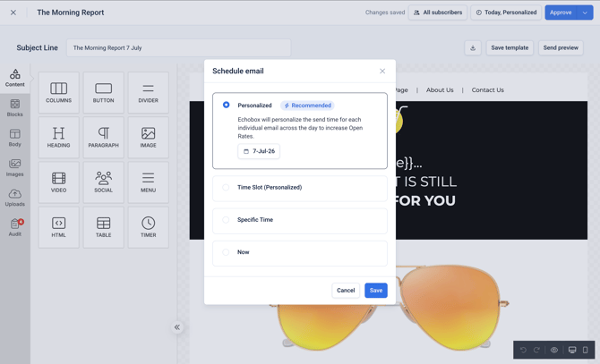Viewport: 600px width, 364px height.
Task: Switch to mobile preview icon
Action: [x=585, y=350]
